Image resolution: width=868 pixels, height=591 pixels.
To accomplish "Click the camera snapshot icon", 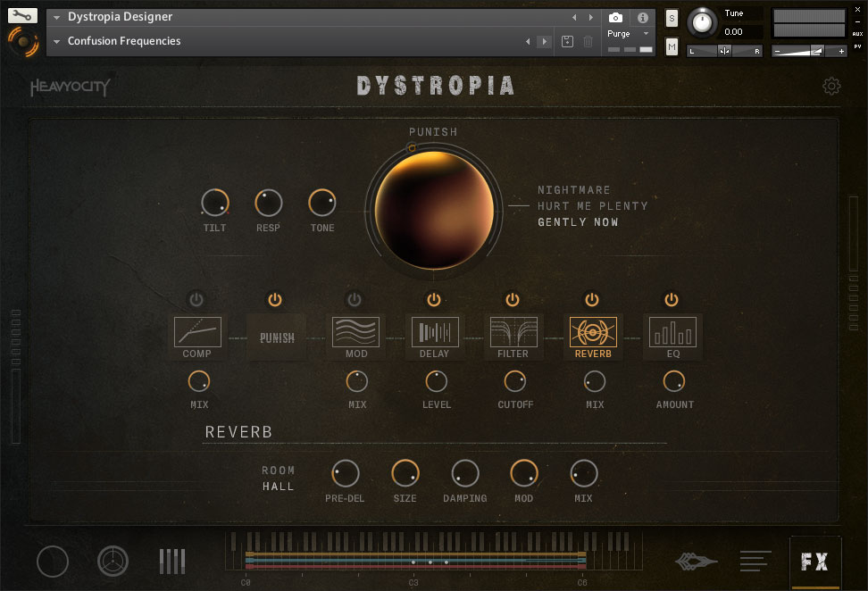I will [x=615, y=18].
